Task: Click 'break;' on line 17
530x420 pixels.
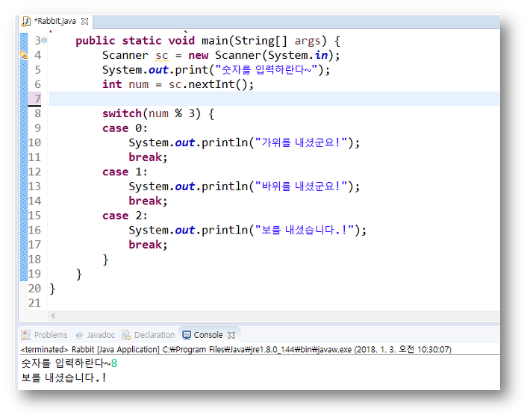Action: [148, 245]
